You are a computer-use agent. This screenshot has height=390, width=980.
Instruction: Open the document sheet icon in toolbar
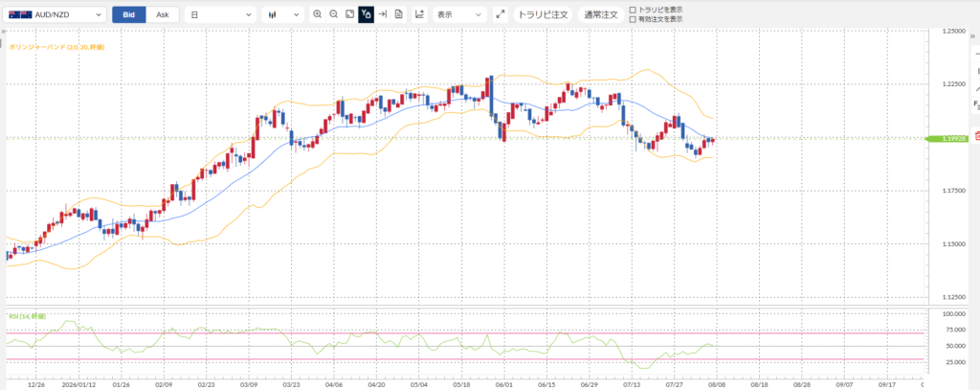click(x=399, y=13)
